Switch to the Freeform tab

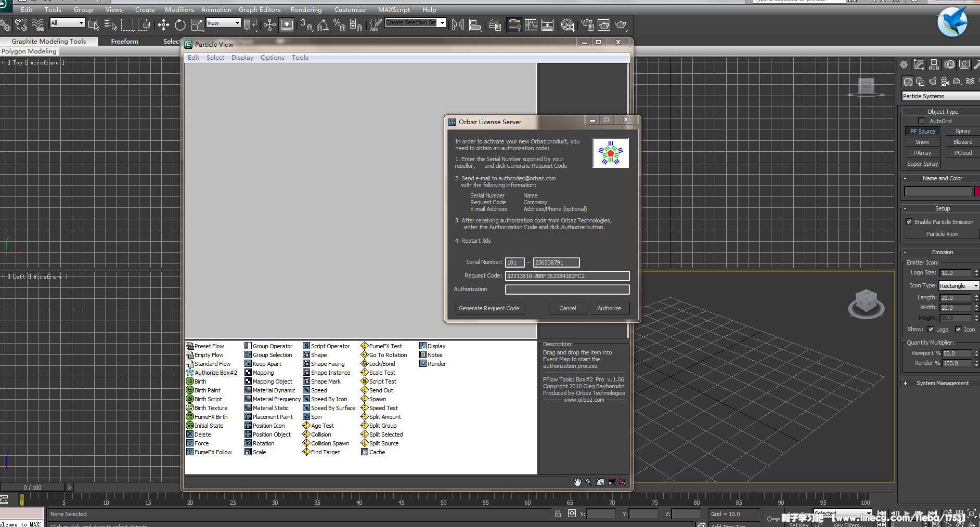pyautogui.click(x=124, y=41)
